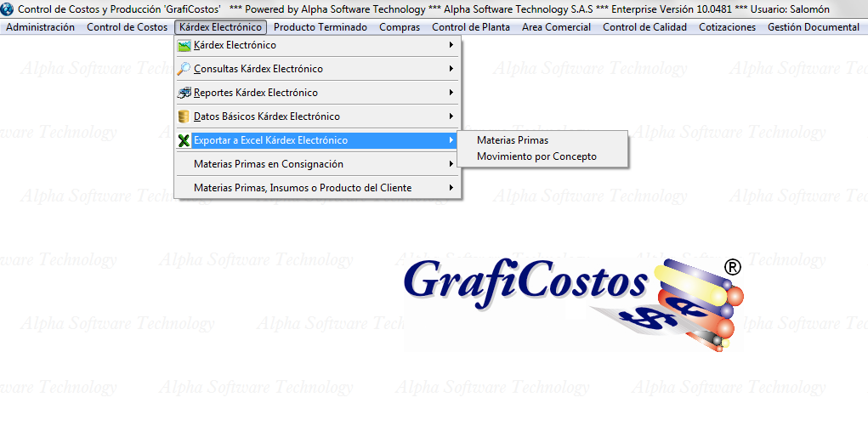The width and height of the screenshot is (868, 426).
Task: Click the GrafiCostos logo image
Action: pos(572,303)
